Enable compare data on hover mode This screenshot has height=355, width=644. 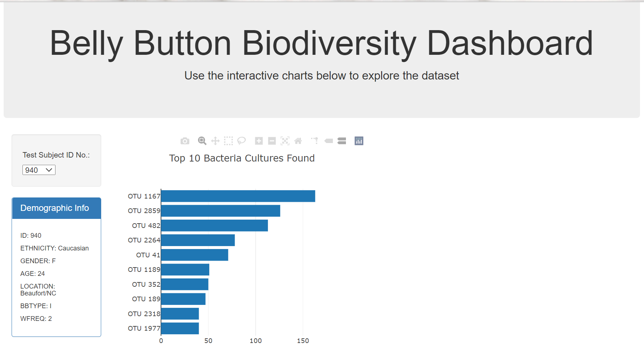click(x=342, y=141)
